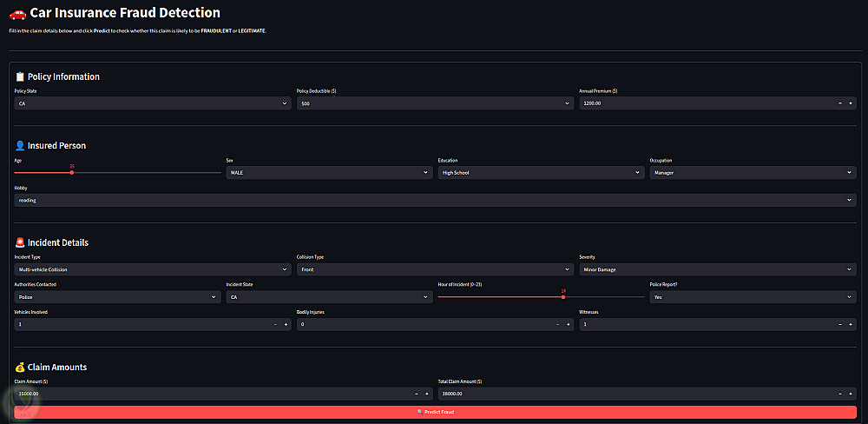Open the Authorities Contacted dropdown

[117, 297]
